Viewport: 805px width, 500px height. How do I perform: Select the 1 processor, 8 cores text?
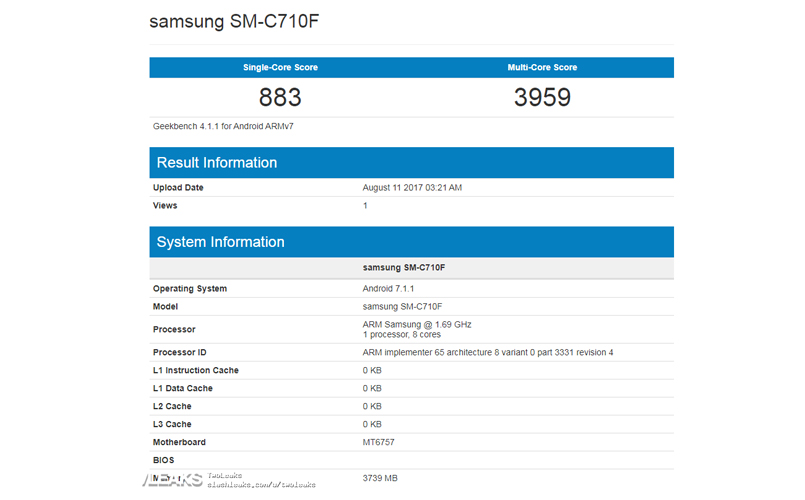(401, 334)
